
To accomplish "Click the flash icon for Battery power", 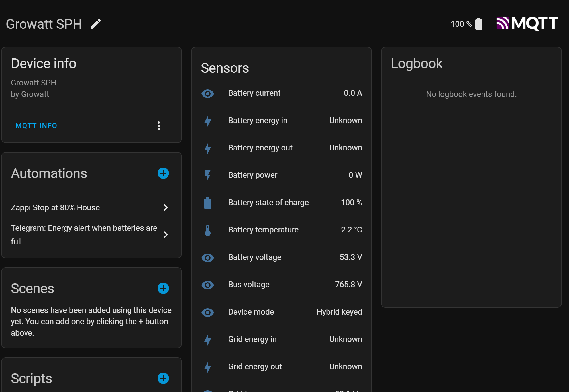I will 208,175.
